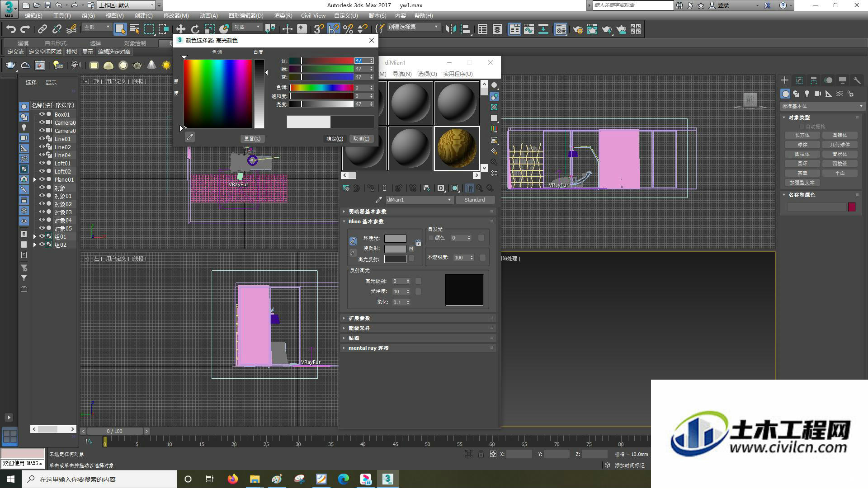868x489 pixels.
Task: Open the Render Setup icon
Action: tap(578, 29)
